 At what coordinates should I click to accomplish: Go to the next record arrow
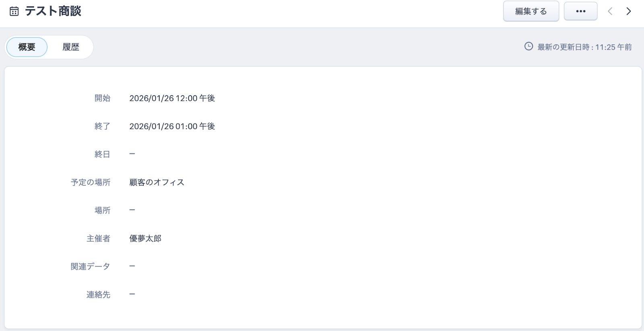[x=628, y=11]
